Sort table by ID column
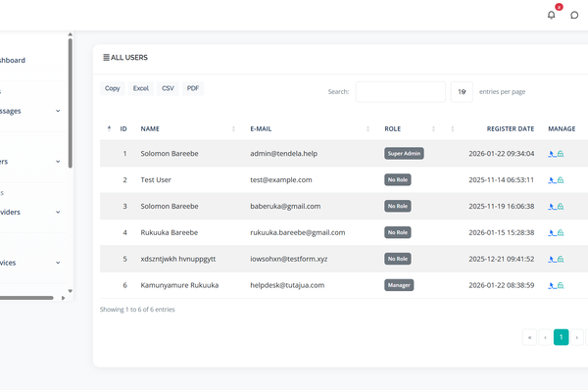Screen dimensions: 588x392 coord(122,128)
